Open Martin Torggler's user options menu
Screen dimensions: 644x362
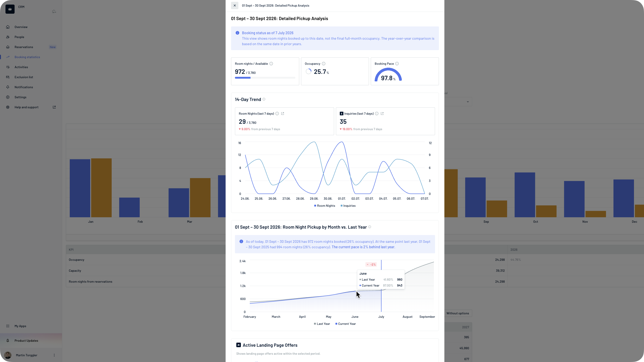click(54, 355)
